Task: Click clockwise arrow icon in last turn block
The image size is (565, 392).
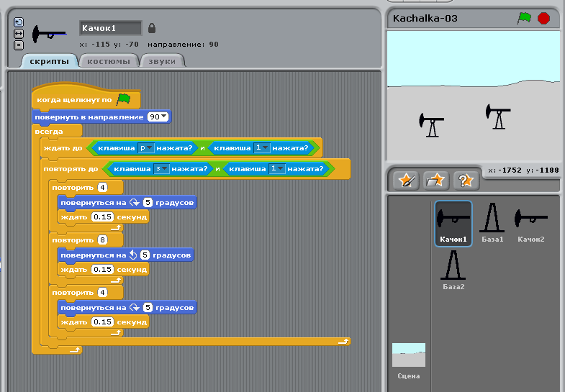Action: (x=135, y=308)
